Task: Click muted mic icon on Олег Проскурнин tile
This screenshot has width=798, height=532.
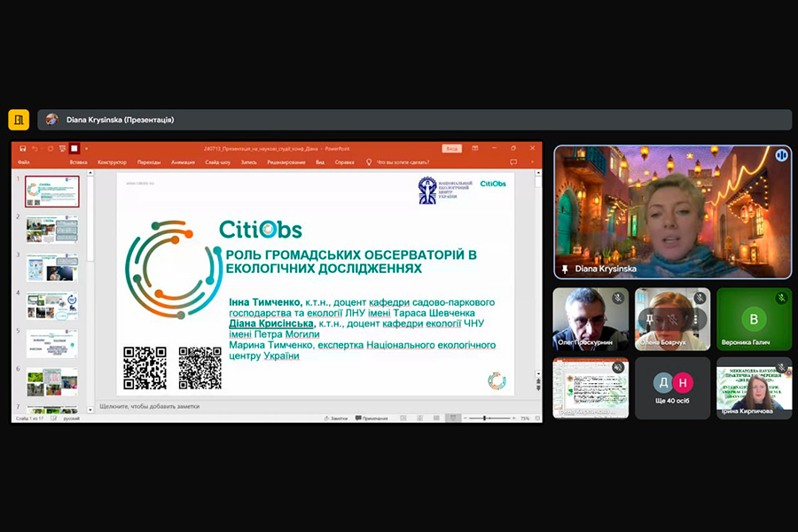Action: point(618,298)
